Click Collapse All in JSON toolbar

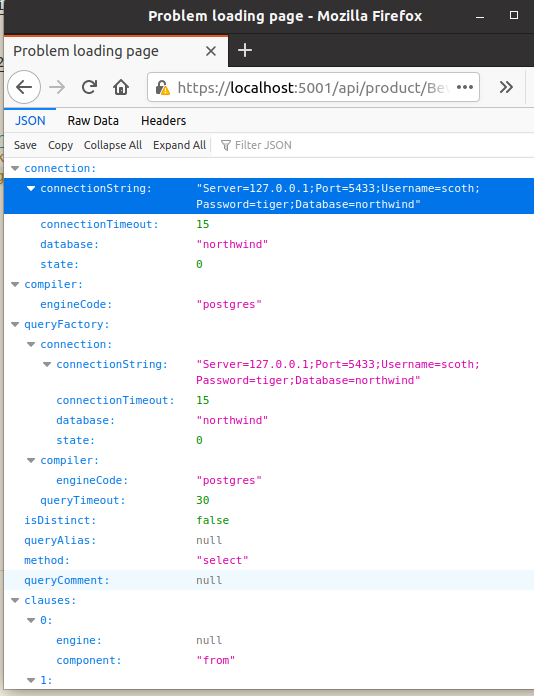click(113, 145)
